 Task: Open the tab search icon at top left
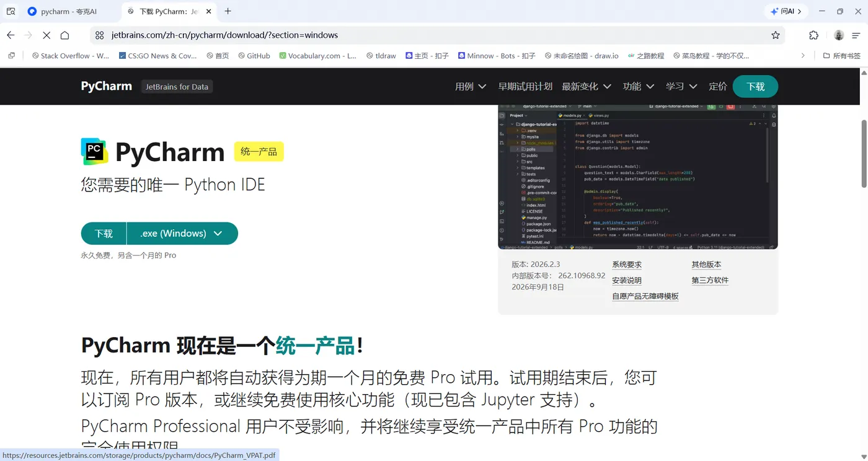11,11
